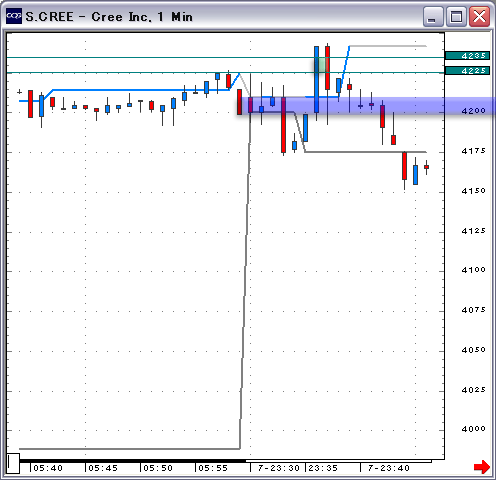Viewport: 496px width, 480px height.
Task: Click the 23:35 time axis label
Action: (x=323, y=468)
